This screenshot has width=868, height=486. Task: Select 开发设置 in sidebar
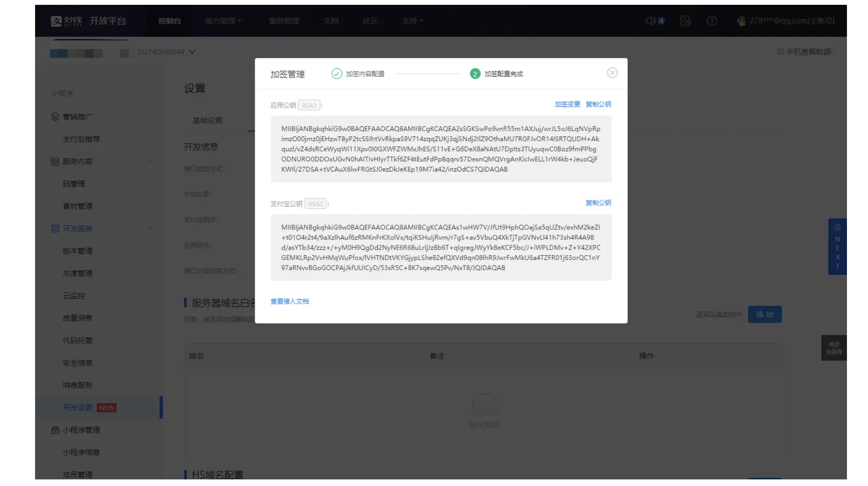point(78,407)
